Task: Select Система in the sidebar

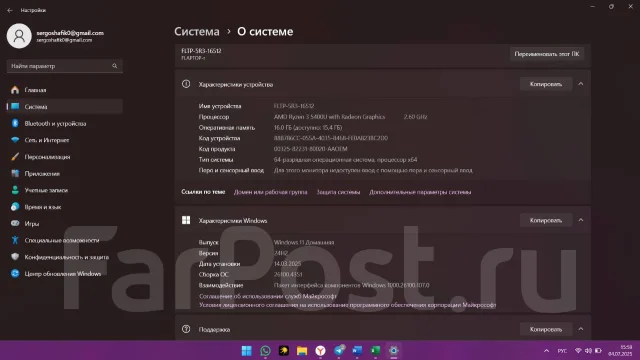Action: pos(64,107)
